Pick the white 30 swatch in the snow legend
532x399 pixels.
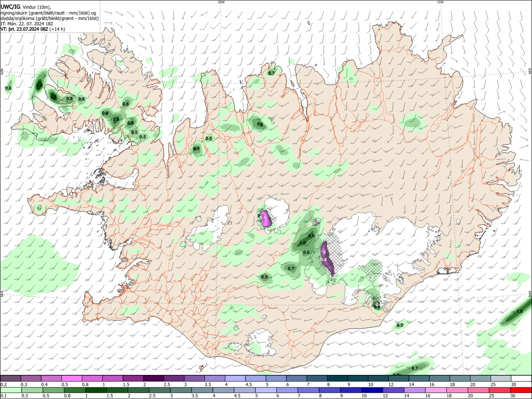pyautogui.click(x=520, y=378)
